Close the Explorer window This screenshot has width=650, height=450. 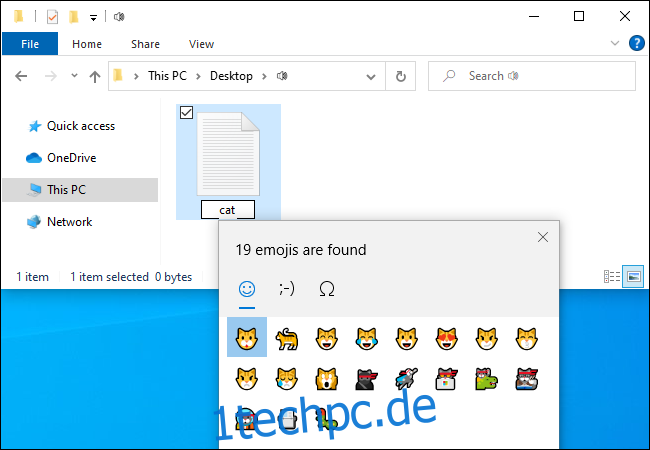click(625, 17)
